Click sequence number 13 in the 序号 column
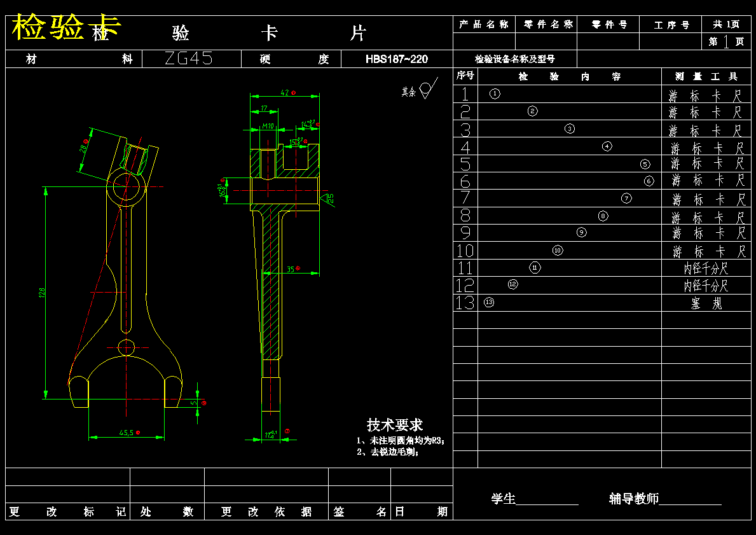The image size is (756, 535). click(465, 302)
